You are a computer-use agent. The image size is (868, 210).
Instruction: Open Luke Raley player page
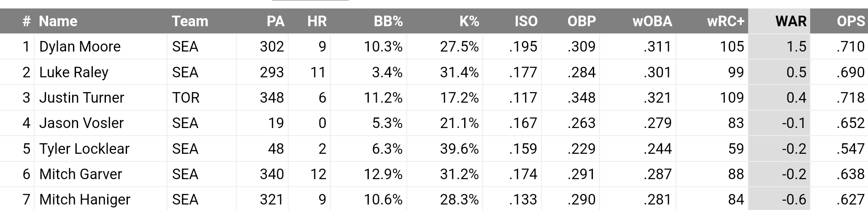pyautogui.click(x=73, y=72)
